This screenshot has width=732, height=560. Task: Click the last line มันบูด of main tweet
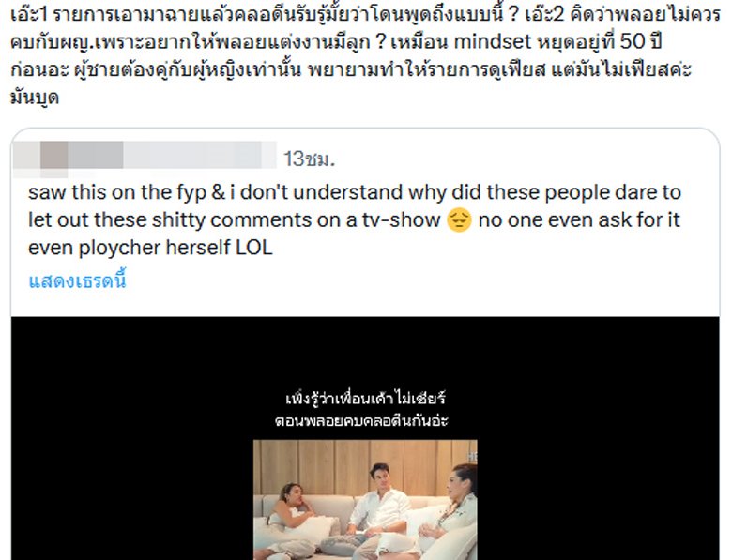[34, 98]
